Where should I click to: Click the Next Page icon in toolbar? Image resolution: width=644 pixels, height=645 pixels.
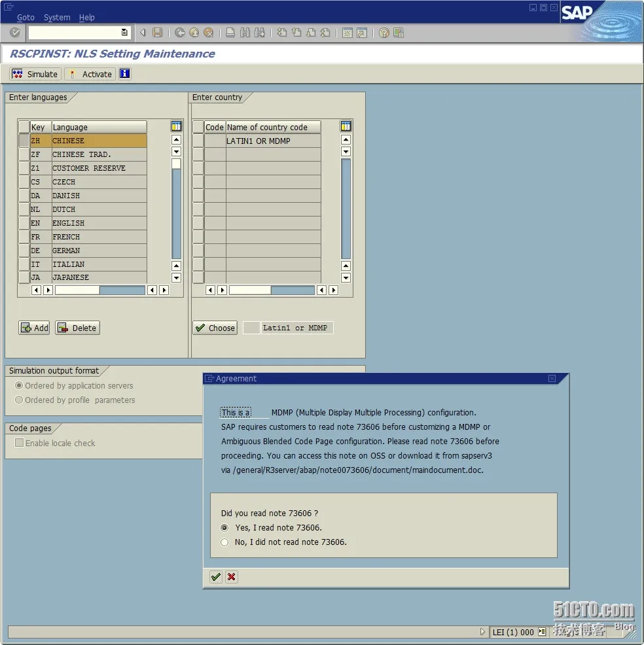point(311,33)
